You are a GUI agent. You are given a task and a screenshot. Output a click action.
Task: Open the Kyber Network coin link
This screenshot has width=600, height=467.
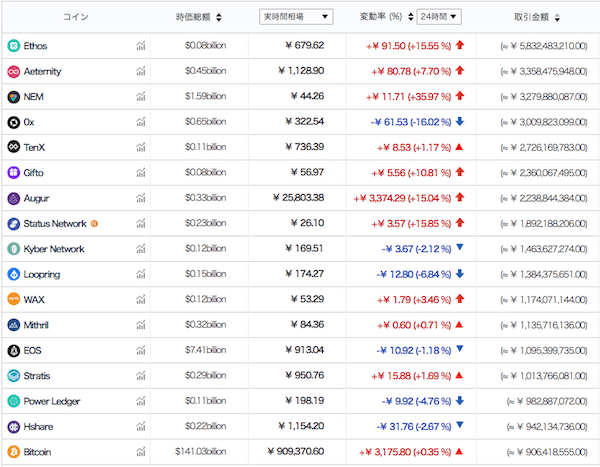[x=54, y=249]
